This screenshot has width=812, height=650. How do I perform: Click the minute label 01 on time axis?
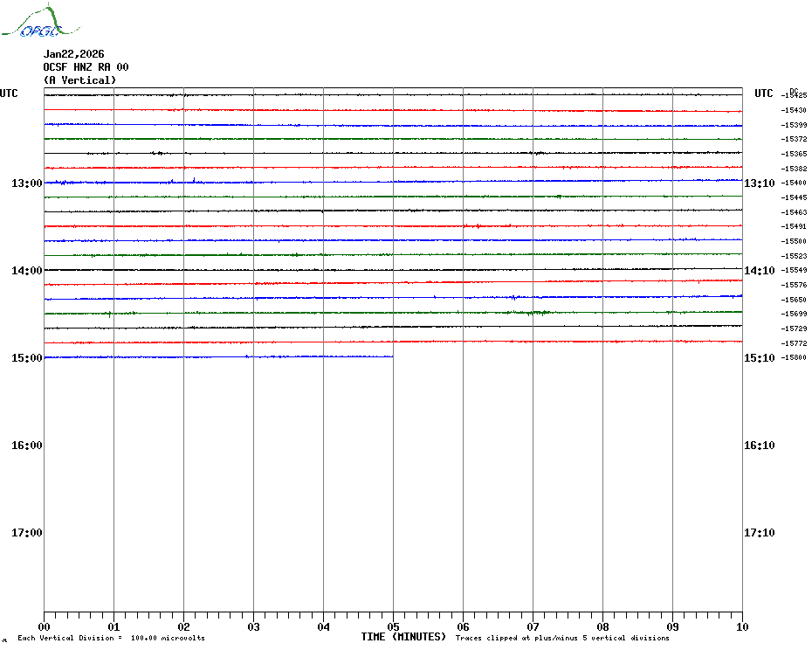(114, 627)
